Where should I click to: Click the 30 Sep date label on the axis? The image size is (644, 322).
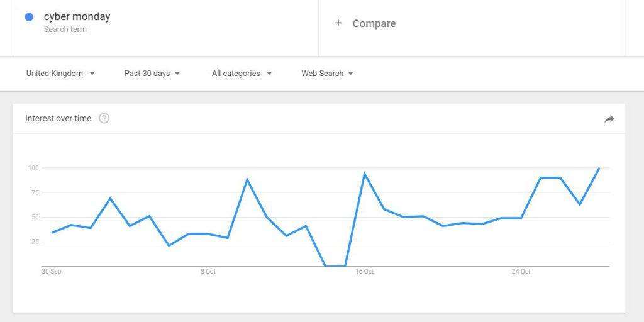tap(52, 272)
